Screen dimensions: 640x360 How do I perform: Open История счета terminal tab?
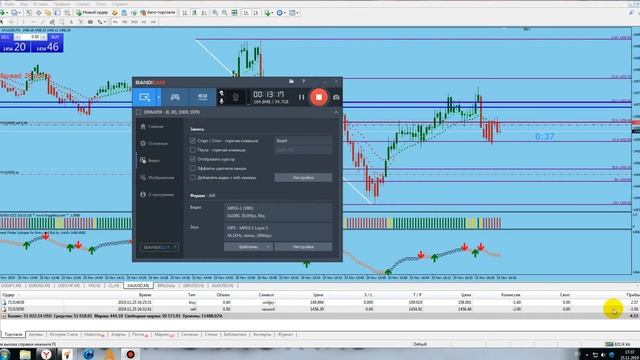tap(64, 334)
